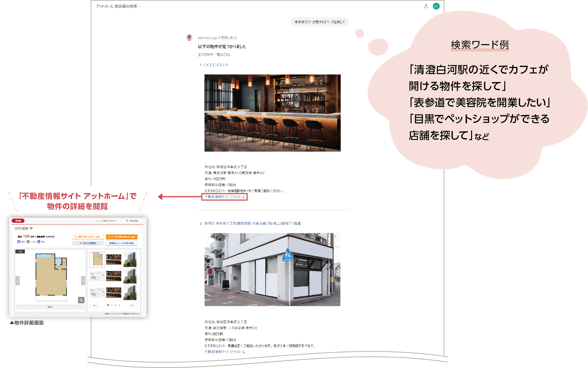
Task: Click the green AT profile avatar icon
Action: pyautogui.click(x=436, y=6)
